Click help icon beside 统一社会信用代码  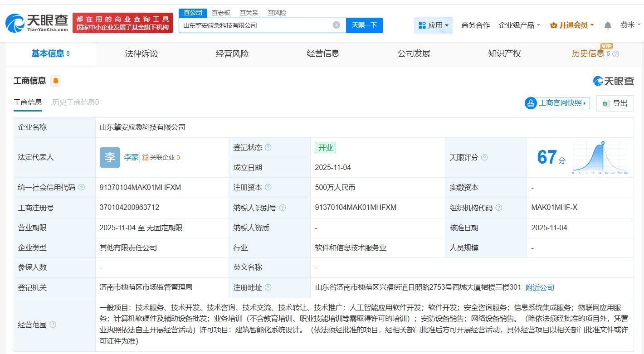pos(81,188)
